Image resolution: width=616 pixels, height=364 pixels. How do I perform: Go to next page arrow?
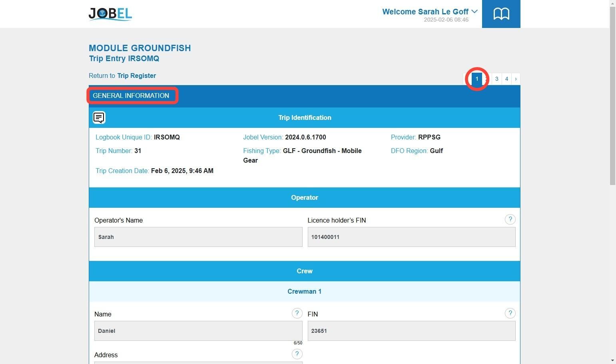[516, 79]
